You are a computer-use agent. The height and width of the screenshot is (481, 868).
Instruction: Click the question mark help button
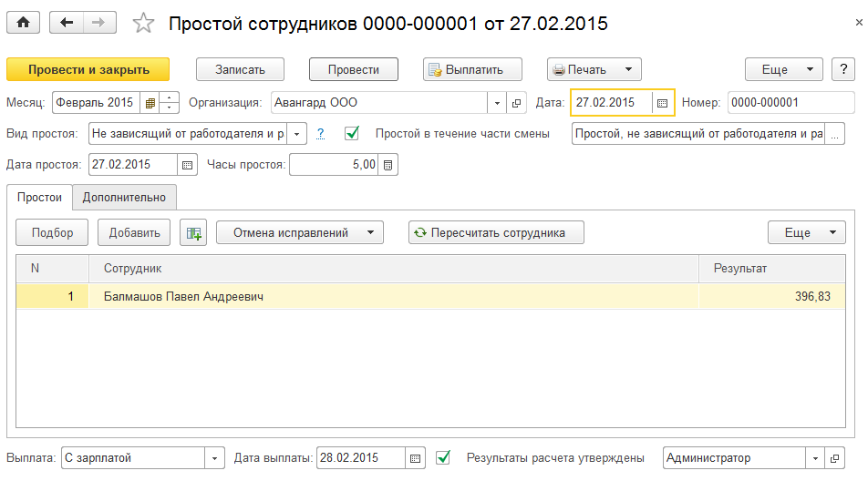click(x=320, y=134)
